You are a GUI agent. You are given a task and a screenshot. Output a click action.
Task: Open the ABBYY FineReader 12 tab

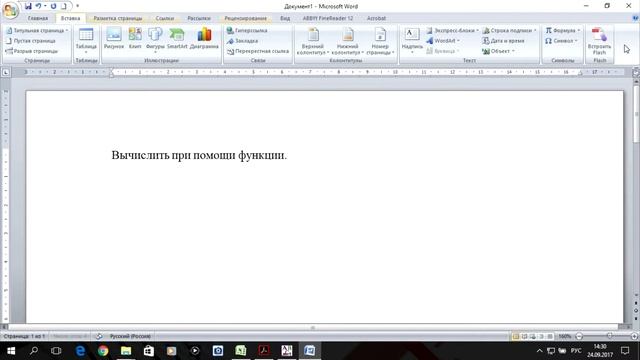328,18
